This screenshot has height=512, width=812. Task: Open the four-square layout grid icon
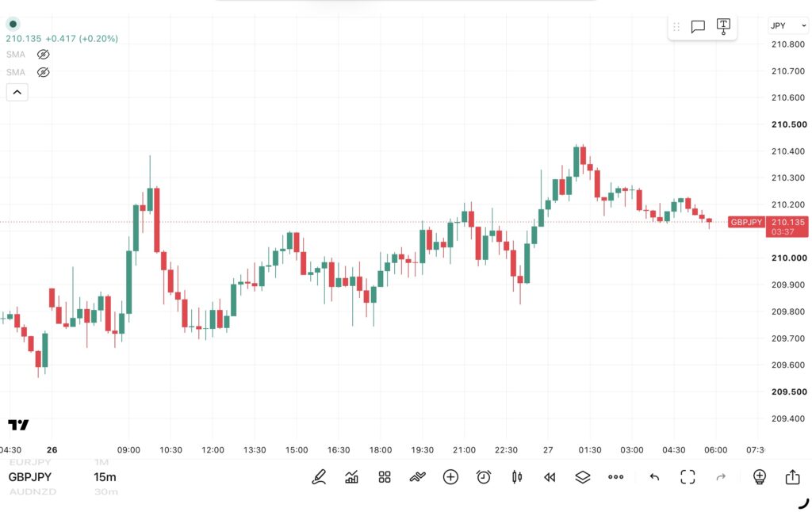[385, 477]
